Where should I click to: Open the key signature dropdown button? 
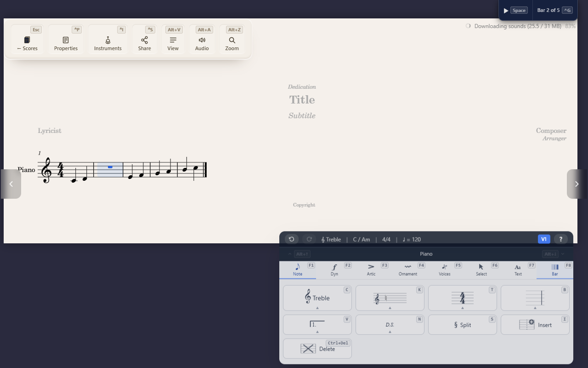pyautogui.click(x=390, y=298)
